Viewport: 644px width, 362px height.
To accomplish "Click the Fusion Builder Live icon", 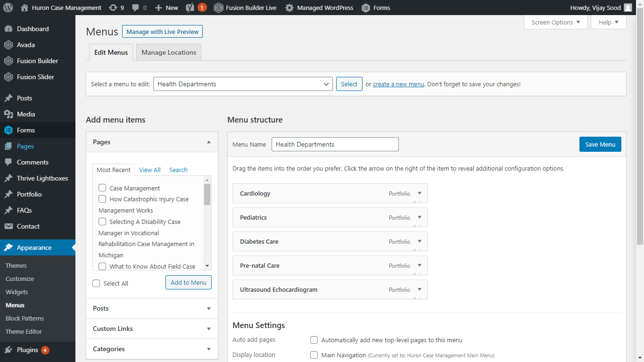I will click(x=218, y=8).
